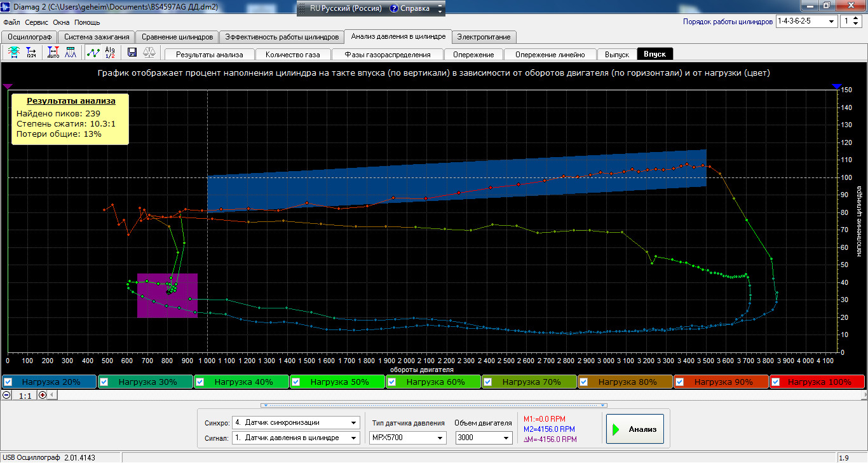
Task: Click the Auto markers toolbar icon
Action: pyautogui.click(x=53, y=53)
